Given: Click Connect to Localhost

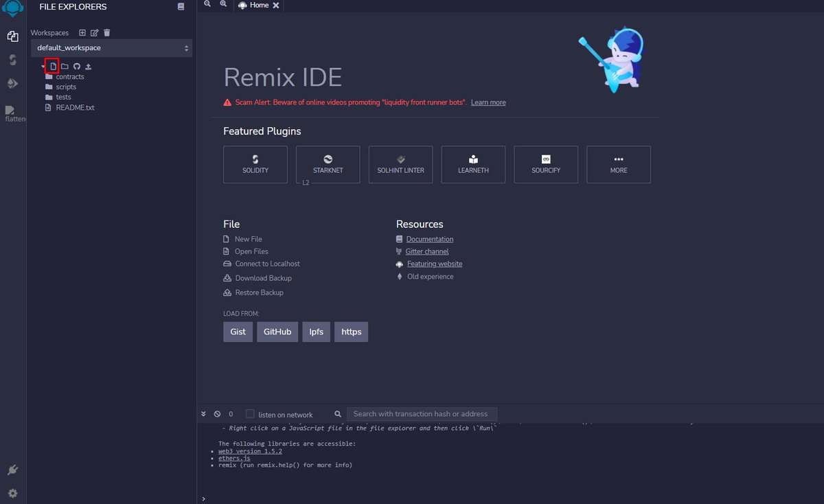Looking at the screenshot, I should click(x=267, y=264).
